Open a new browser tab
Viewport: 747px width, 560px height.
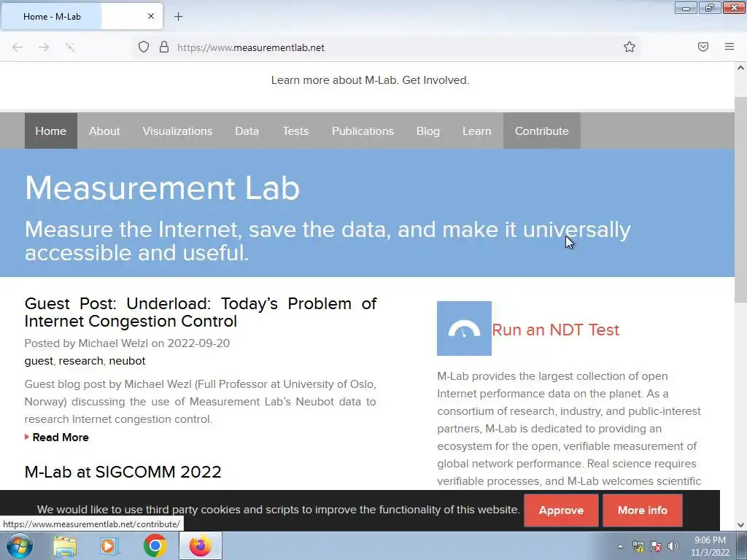coord(178,17)
